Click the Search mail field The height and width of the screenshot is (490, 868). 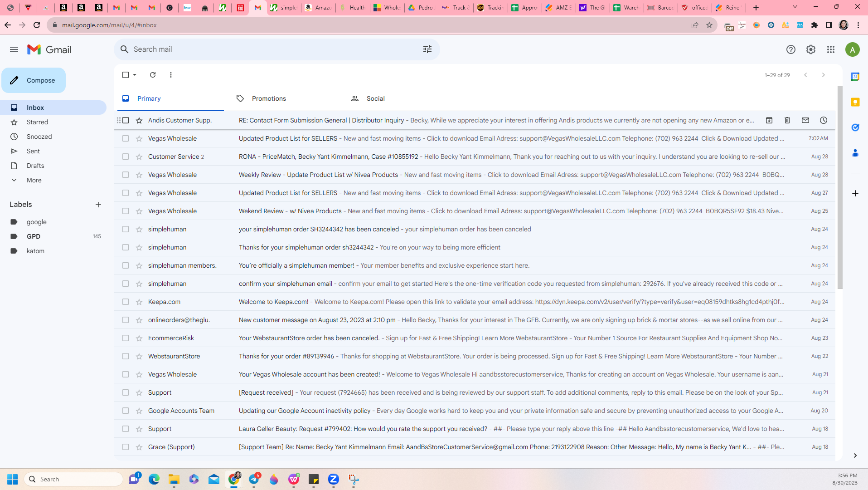(x=276, y=49)
